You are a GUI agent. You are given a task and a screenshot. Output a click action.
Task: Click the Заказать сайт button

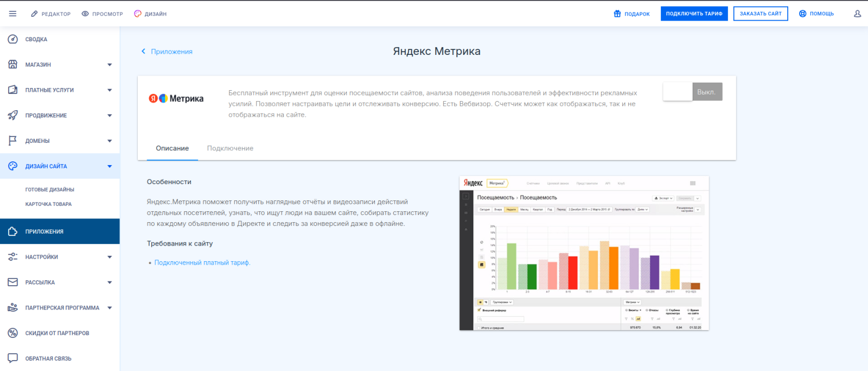761,14
